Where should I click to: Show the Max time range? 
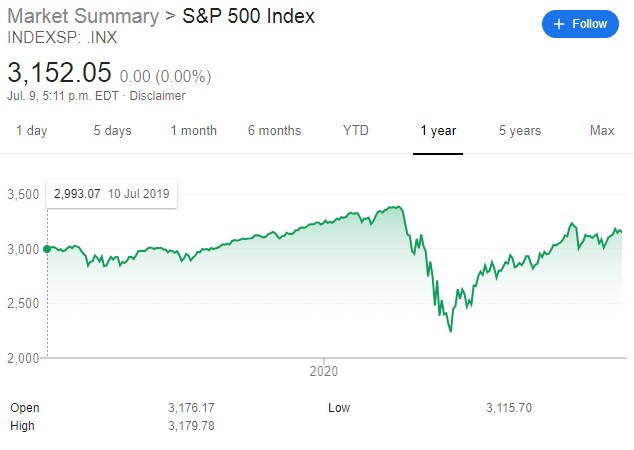tap(602, 131)
